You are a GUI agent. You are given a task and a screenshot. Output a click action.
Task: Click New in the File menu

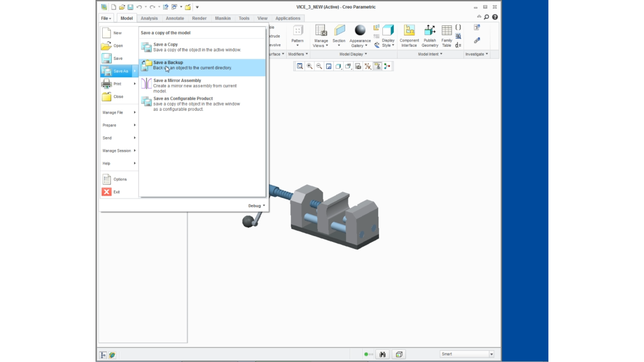coord(119,33)
